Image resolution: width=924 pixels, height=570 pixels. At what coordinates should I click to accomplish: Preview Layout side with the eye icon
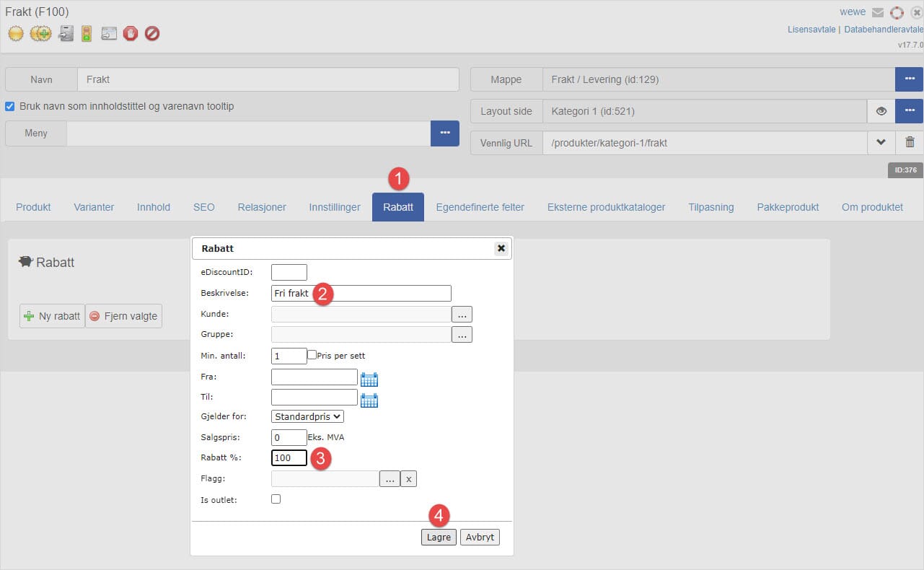(881, 111)
